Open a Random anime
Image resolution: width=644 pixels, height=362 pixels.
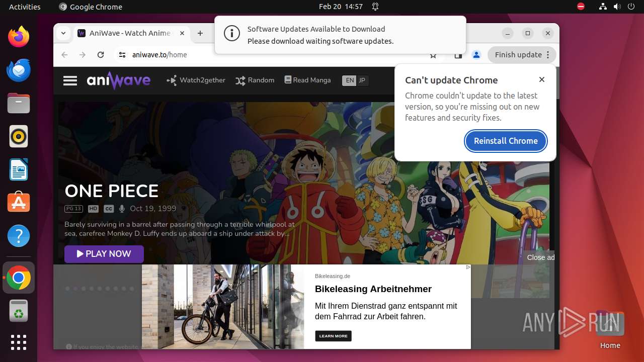(255, 80)
